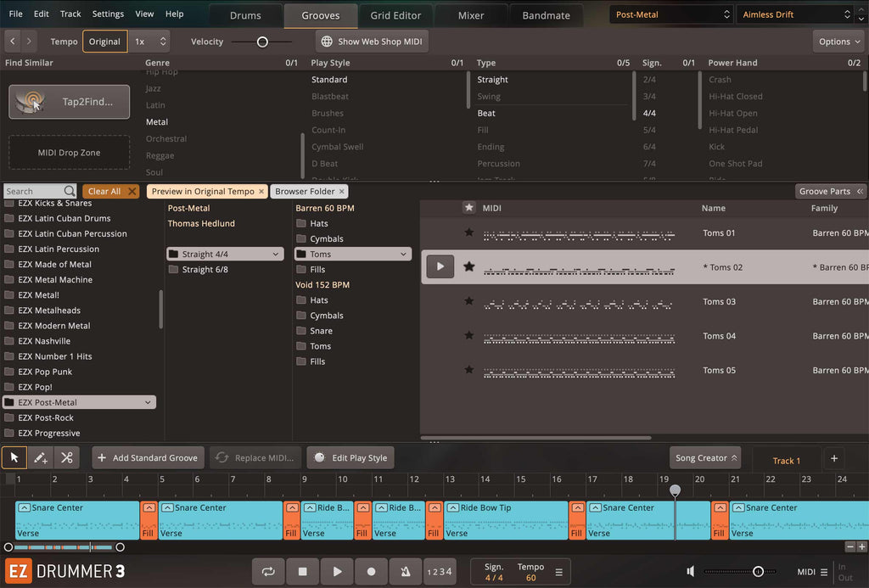
Task: Open the Aimless Drift preset dropdown
Action: click(794, 14)
